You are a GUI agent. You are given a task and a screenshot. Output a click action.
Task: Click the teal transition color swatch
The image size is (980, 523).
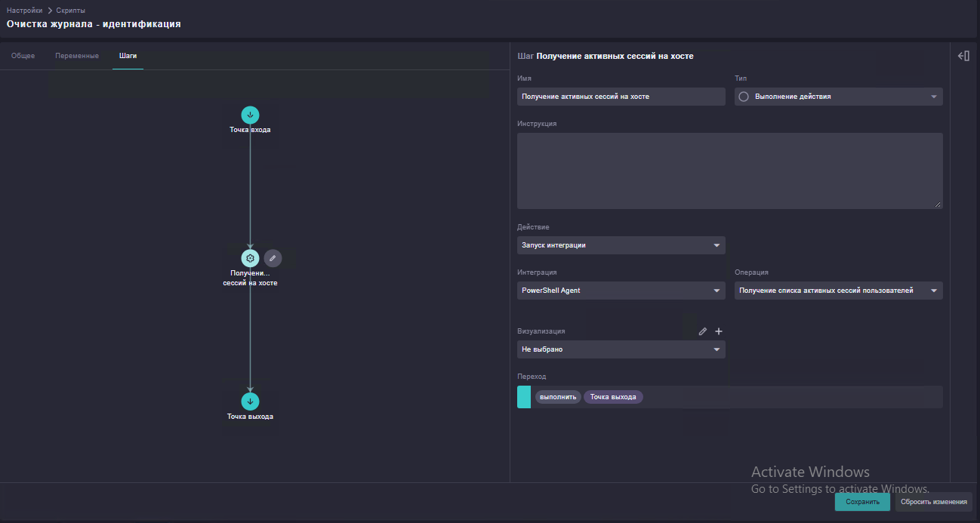click(x=524, y=397)
